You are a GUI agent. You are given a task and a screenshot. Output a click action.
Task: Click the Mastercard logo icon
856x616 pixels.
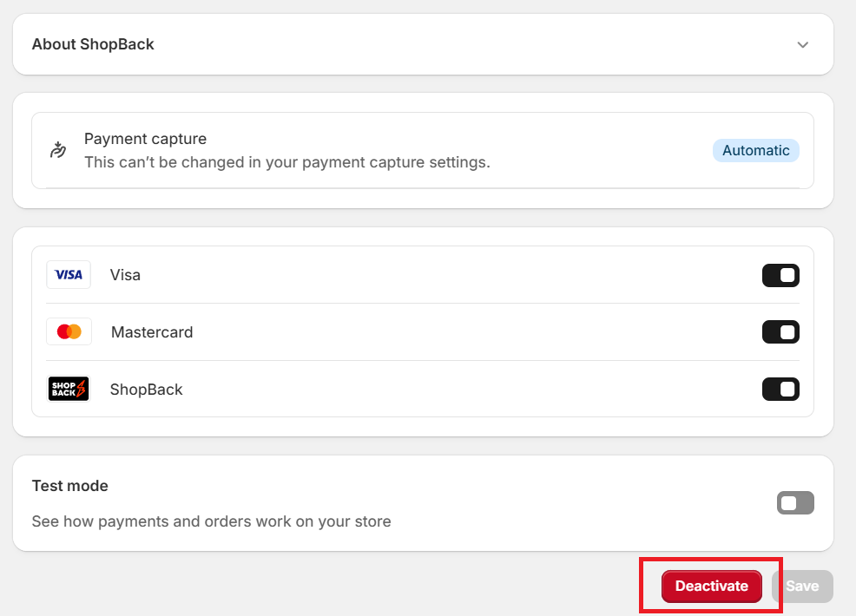(x=69, y=331)
